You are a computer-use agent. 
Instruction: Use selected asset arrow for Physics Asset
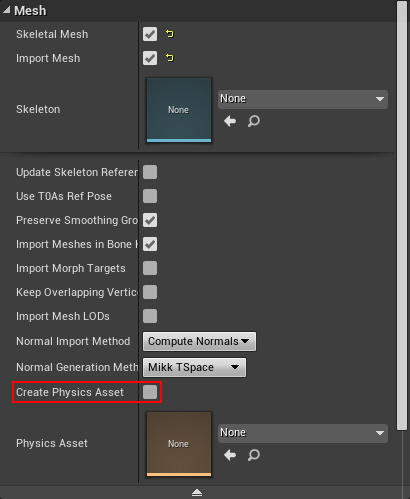pyautogui.click(x=230, y=455)
